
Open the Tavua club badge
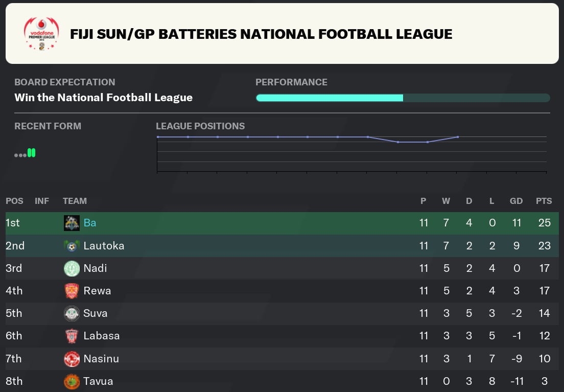(72, 382)
